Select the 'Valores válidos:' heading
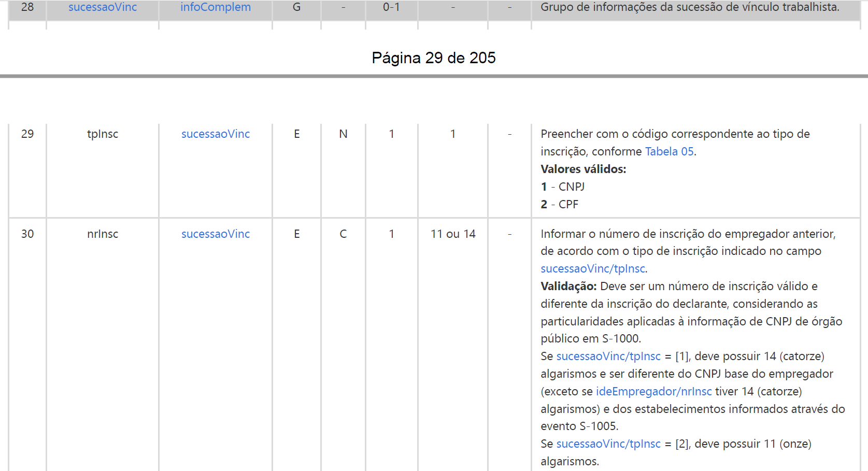The height and width of the screenshot is (471, 868). 584,169
